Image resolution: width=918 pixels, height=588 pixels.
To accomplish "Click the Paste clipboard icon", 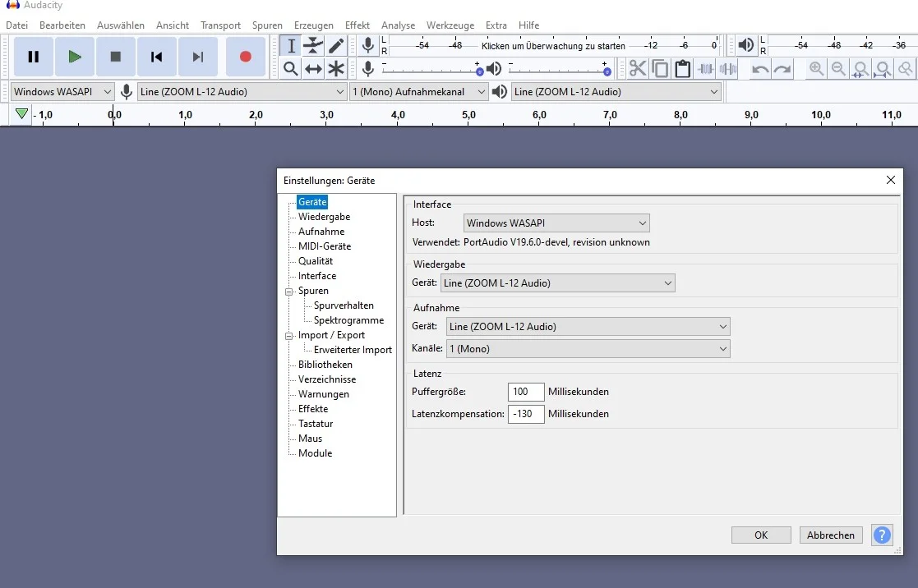I will pos(682,69).
